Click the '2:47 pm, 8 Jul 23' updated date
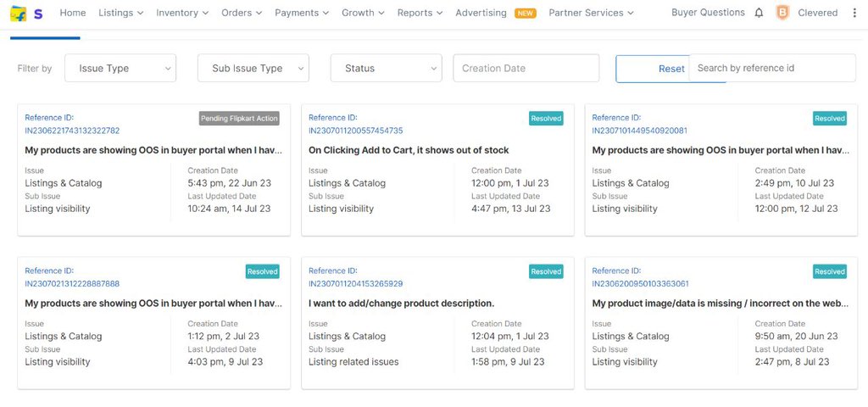This screenshot has width=868, height=407. point(793,361)
